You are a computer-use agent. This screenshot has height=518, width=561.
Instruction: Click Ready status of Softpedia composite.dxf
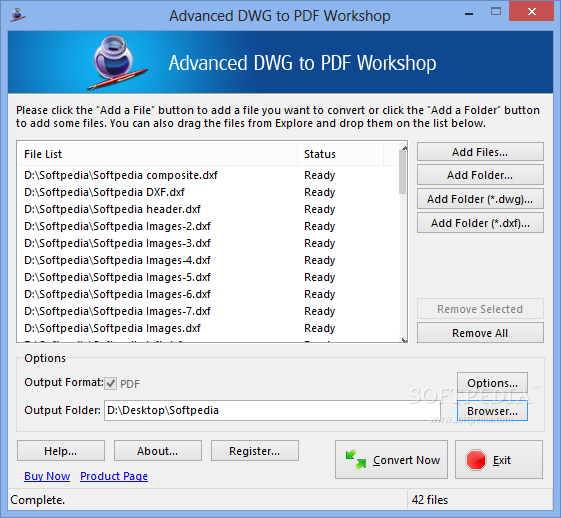(319, 175)
